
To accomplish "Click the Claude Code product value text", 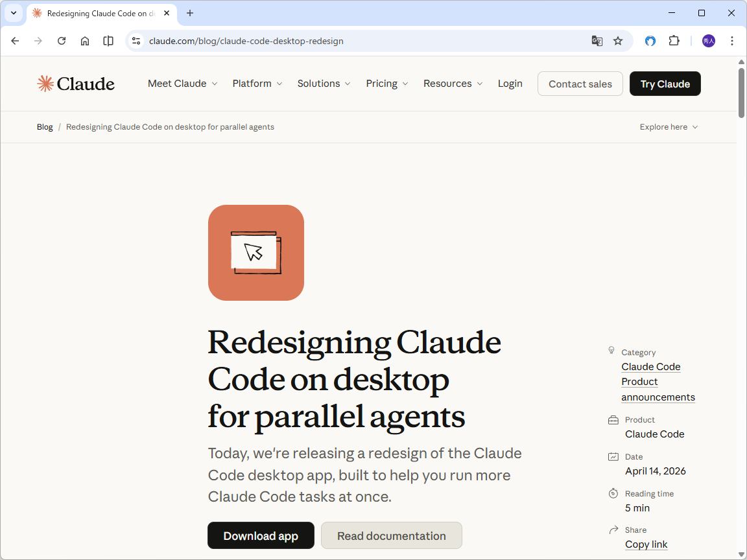I will (x=654, y=434).
